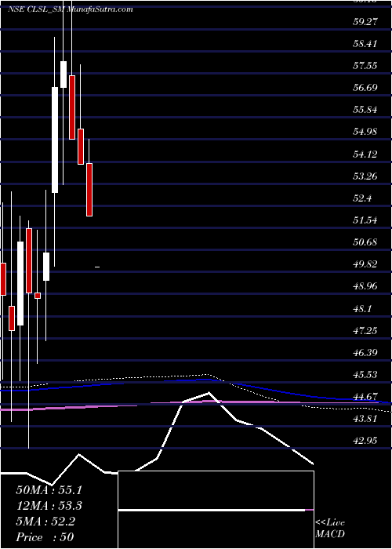
Task: Click the tallest white candlestick body
Action: click(x=55, y=140)
